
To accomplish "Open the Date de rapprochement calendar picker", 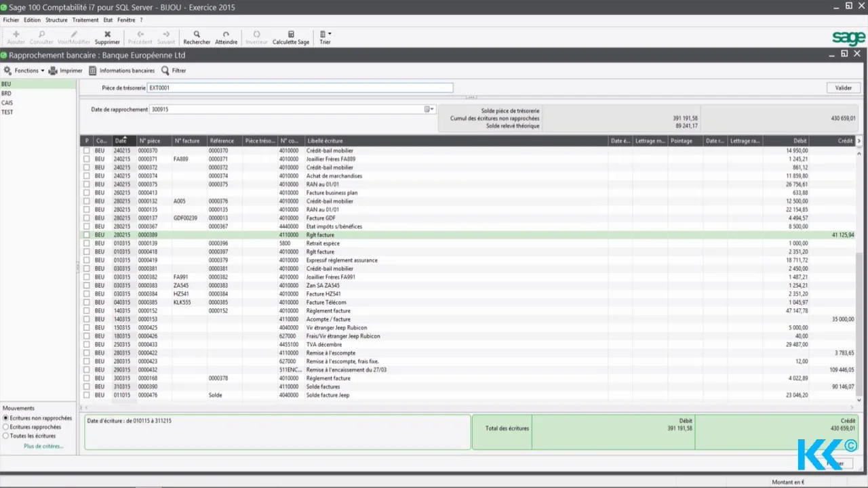I will point(429,109).
